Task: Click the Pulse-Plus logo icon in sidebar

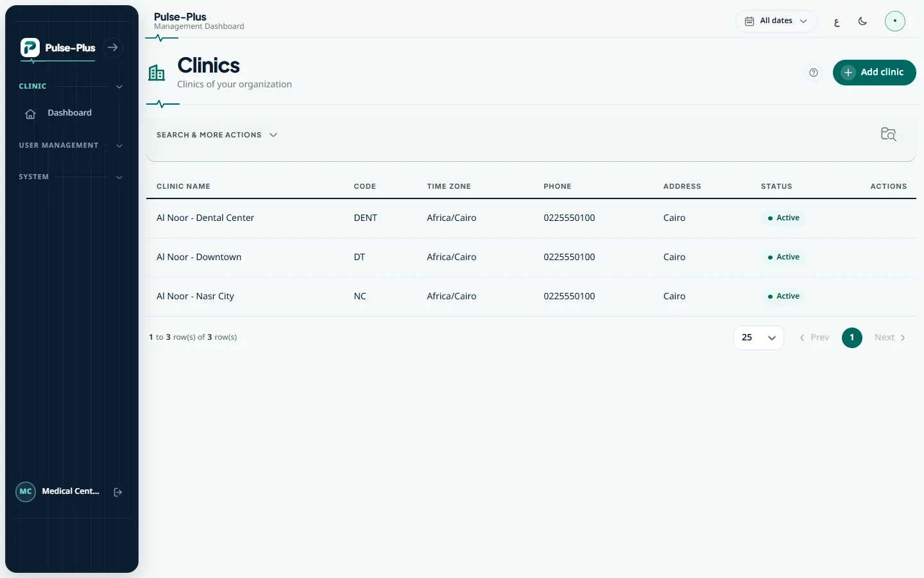Action: point(30,48)
